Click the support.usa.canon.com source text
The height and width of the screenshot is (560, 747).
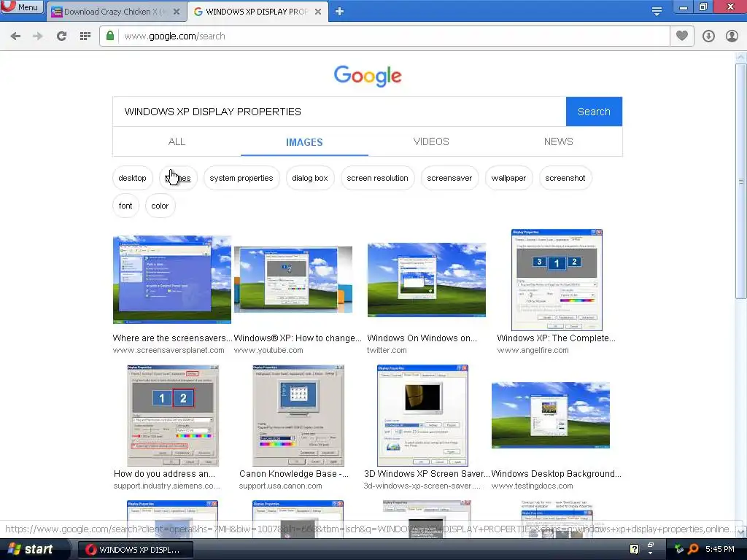281,486
